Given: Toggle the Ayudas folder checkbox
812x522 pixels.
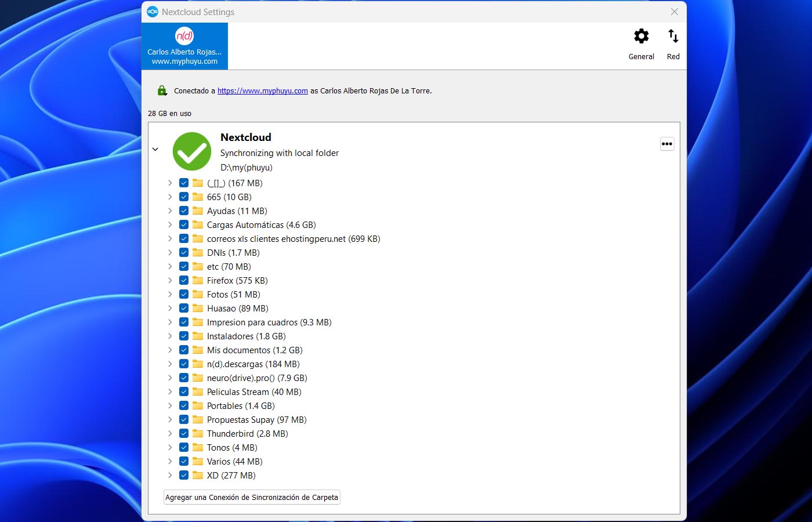Looking at the screenshot, I should pyautogui.click(x=184, y=211).
